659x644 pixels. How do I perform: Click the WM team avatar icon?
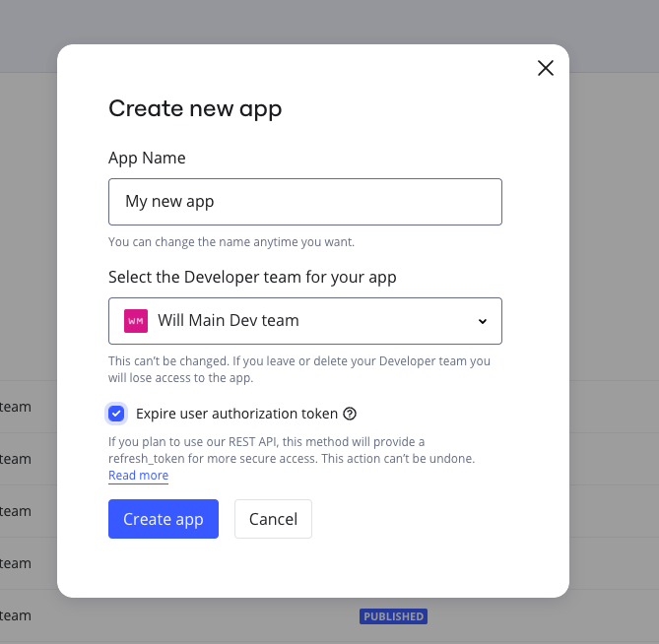[x=136, y=321]
